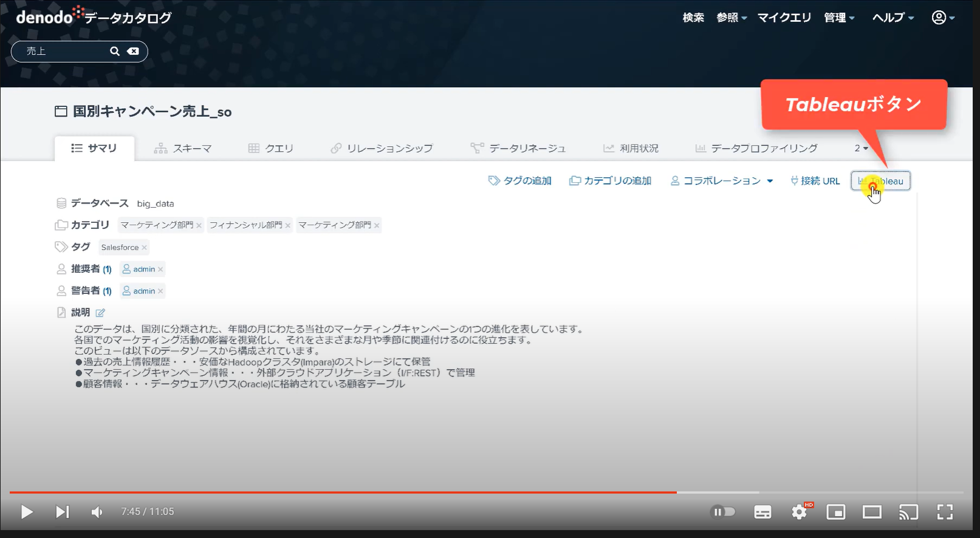The width and height of the screenshot is (980, 538).
Task: Open video settings gear icon
Action: (x=799, y=512)
